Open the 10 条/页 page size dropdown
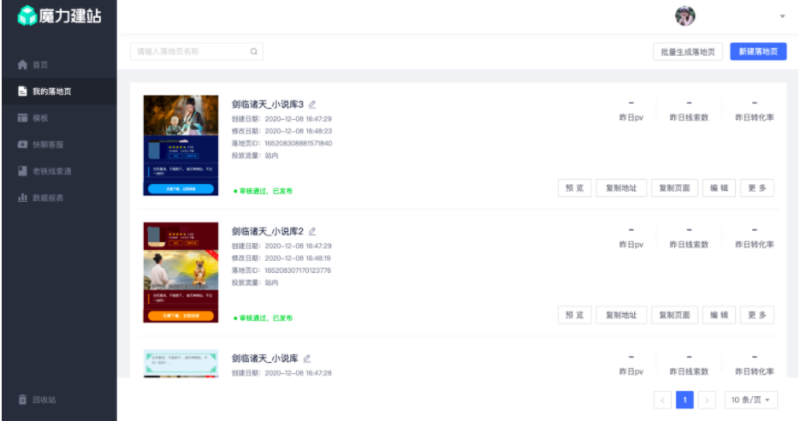 coord(751,400)
